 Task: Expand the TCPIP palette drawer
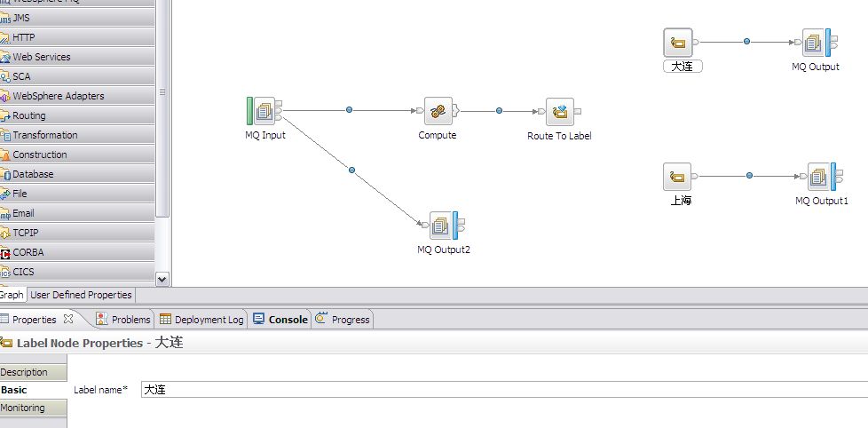click(77, 233)
